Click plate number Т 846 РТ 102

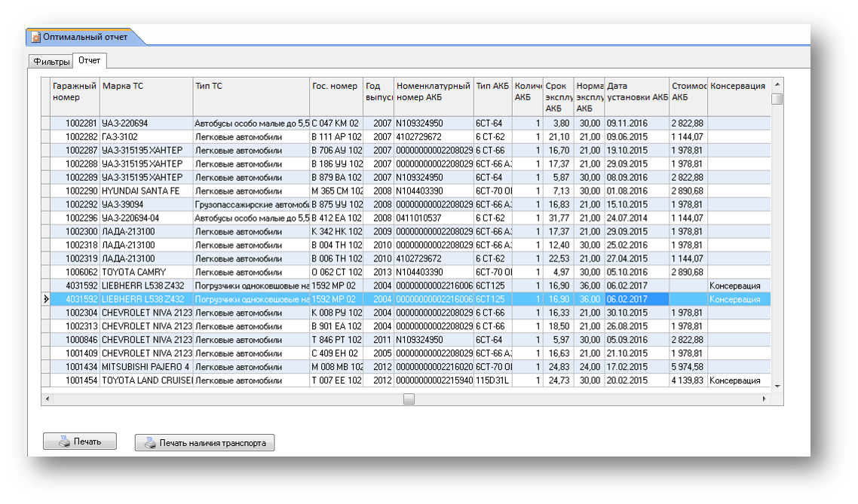pos(336,340)
